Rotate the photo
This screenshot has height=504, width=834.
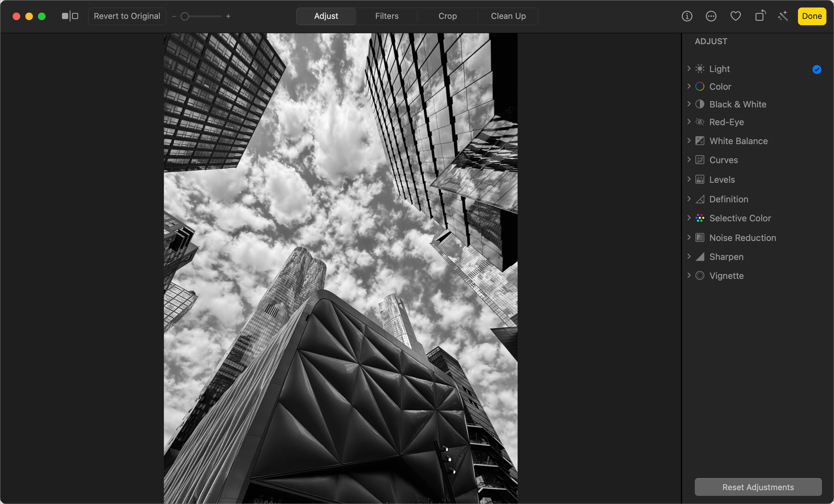(760, 16)
